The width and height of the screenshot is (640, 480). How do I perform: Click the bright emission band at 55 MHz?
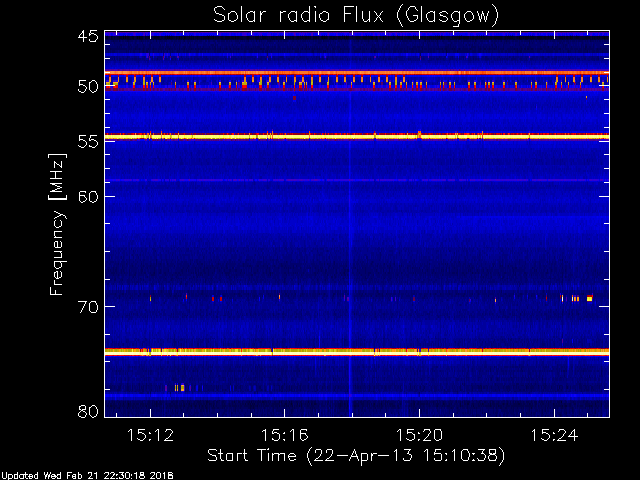(357, 137)
